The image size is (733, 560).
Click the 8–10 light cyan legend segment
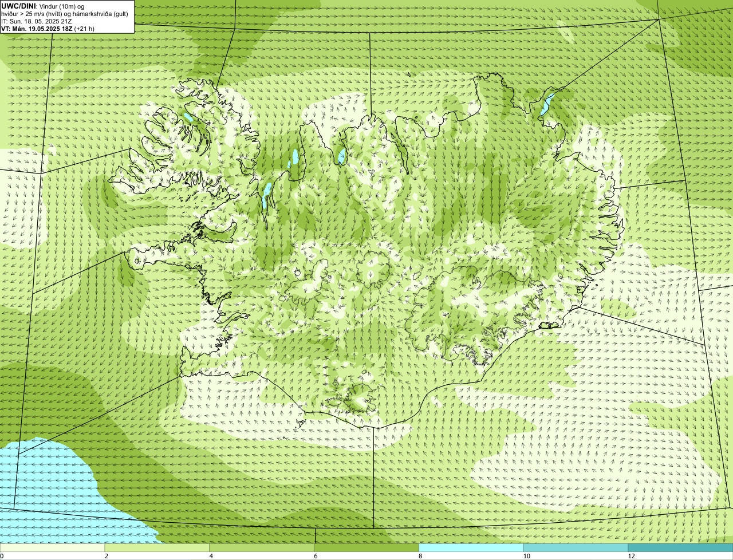472,547
